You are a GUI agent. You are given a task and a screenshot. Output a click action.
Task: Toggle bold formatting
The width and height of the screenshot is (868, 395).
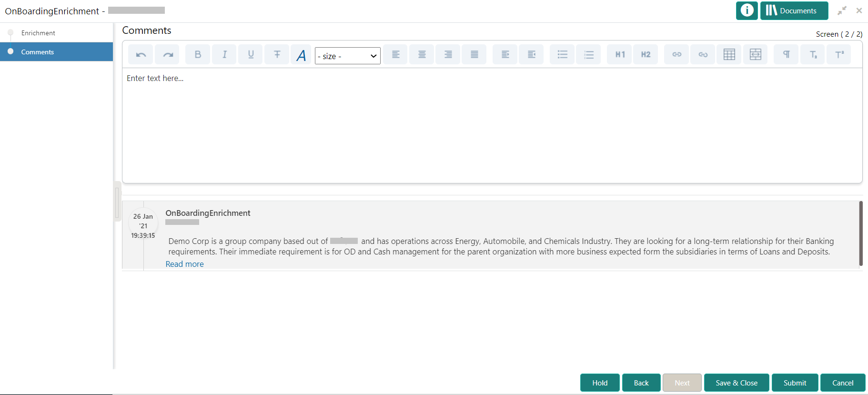(x=198, y=54)
